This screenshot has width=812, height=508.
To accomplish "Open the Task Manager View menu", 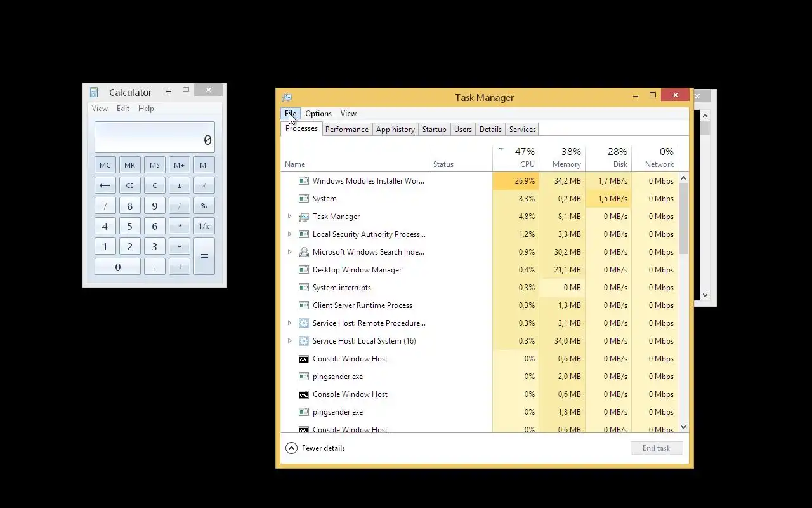I will coord(348,114).
